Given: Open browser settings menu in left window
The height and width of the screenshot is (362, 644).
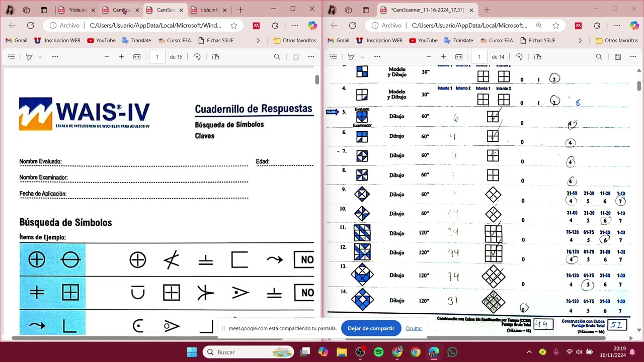Looking at the screenshot, I should pos(295,25).
